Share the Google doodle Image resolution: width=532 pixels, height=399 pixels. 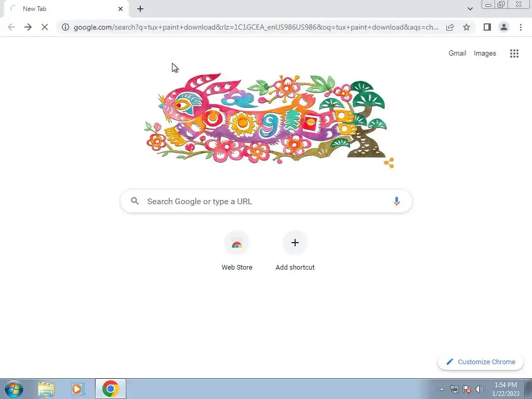pyautogui.click(x=389, y=163)
